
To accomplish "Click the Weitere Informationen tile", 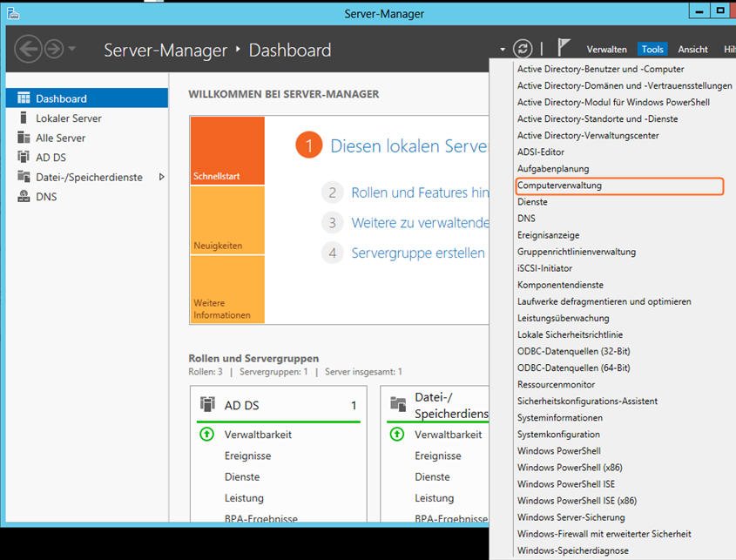I will tap(227, 289).
